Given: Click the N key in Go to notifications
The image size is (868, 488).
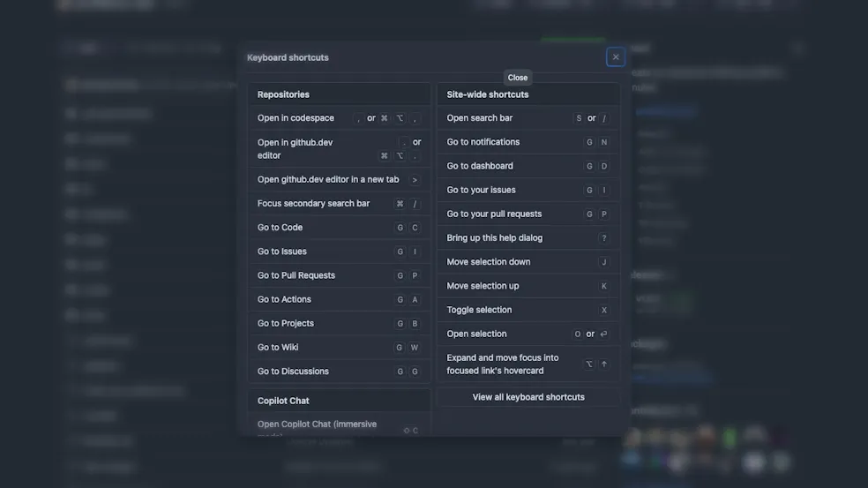Looking at the screenshot, I should click(x=604, y=142).
